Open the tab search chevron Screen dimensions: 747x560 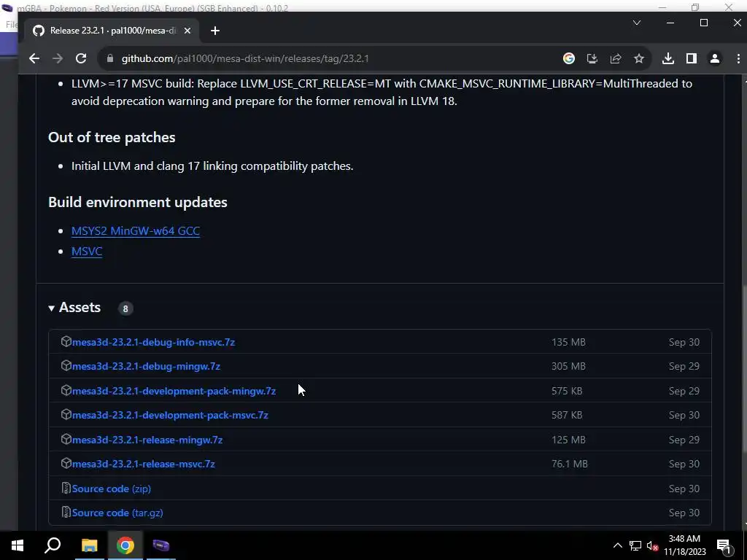point(636,23)
